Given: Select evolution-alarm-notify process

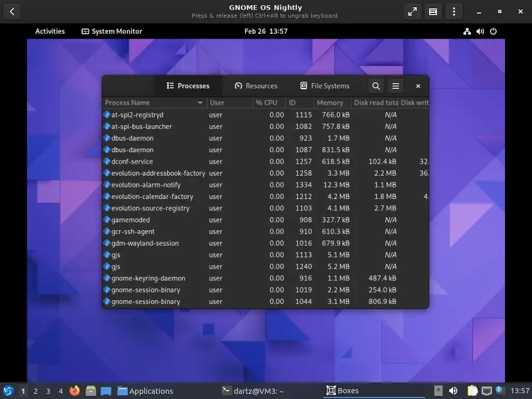Looking at the screenshot, I should (x=265, y=185).
